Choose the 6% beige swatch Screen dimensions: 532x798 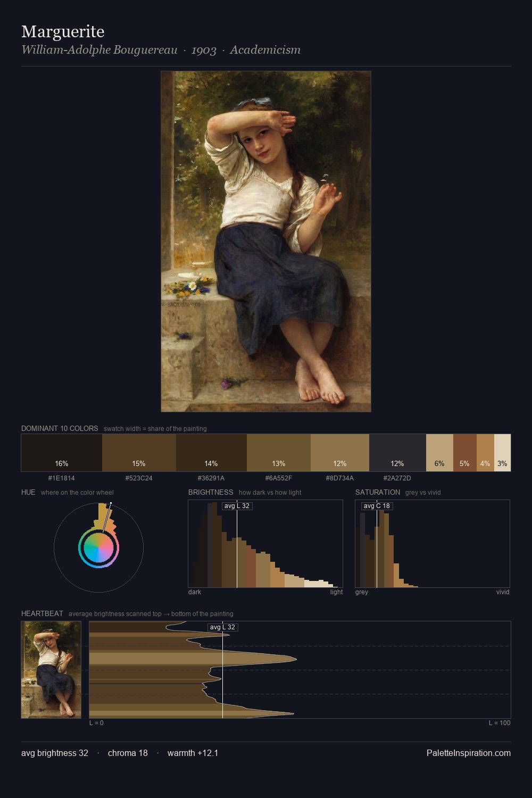(439, 453)
